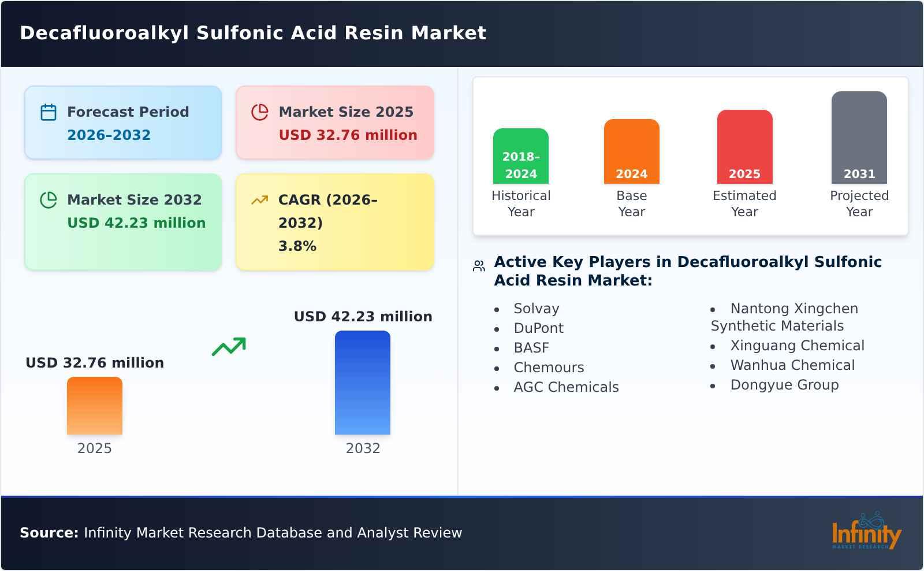The image size is (924, 571).
Task: Click the calendar icon beside Forecast Period
Action: 48,112
